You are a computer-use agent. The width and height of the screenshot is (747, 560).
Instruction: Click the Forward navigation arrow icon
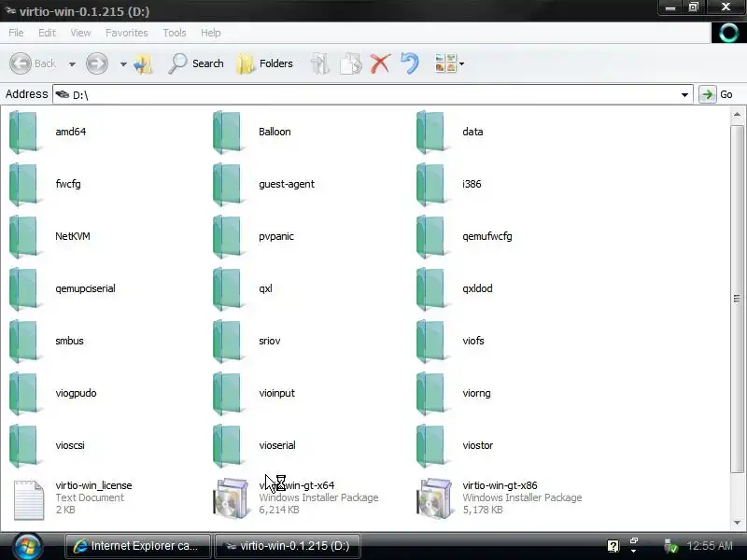[97, 63]
